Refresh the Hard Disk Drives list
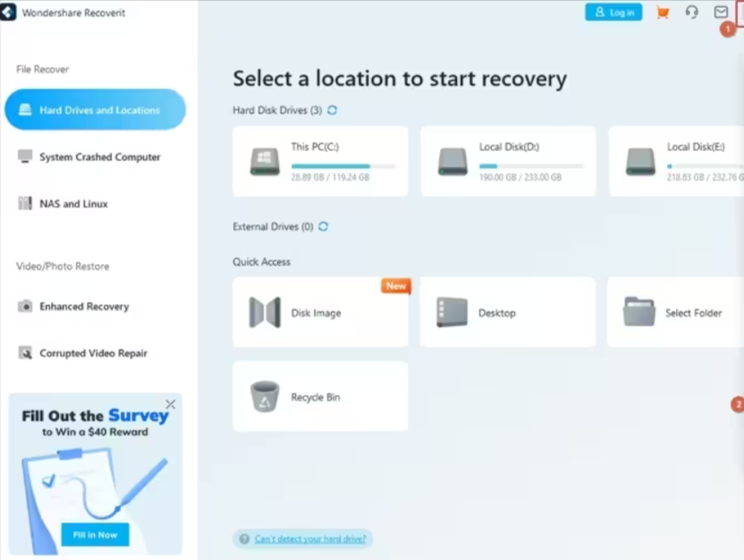This screenshot has width=744, height=560. tap(332, 110)
